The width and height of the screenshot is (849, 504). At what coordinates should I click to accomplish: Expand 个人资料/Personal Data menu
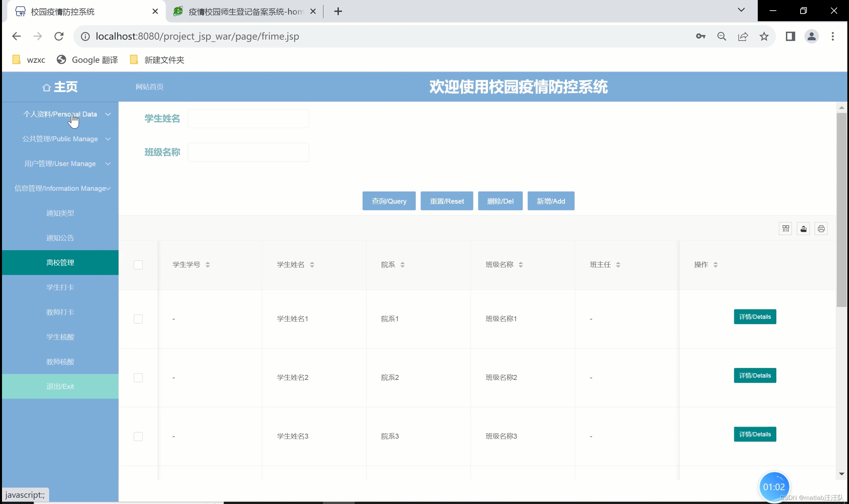click(60, 114)
